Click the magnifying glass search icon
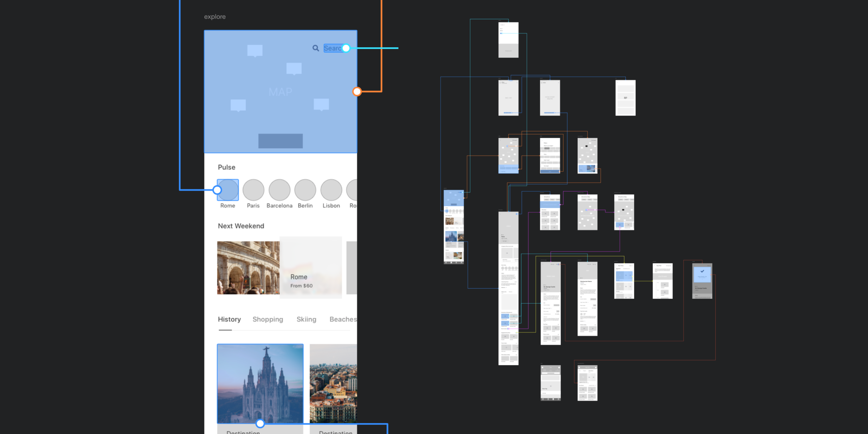Viewport: 868px width, 434px height. pos(315,48)
